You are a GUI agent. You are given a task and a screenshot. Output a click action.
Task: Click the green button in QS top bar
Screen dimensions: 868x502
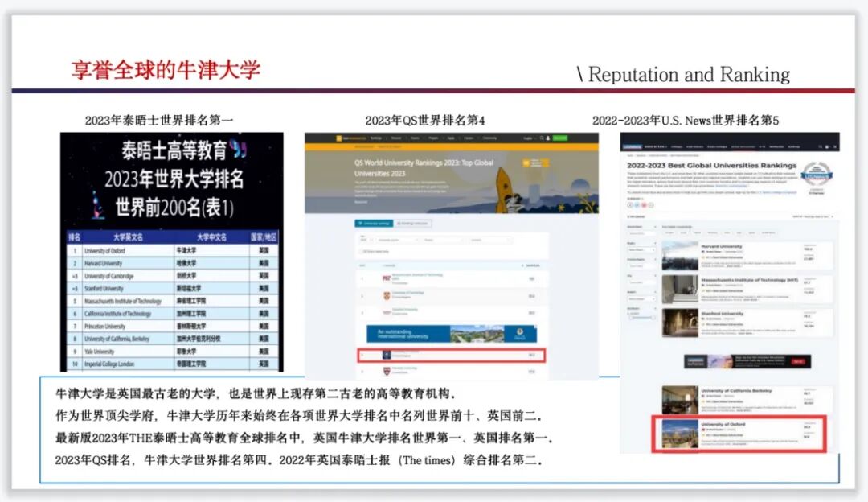[559, 138]
